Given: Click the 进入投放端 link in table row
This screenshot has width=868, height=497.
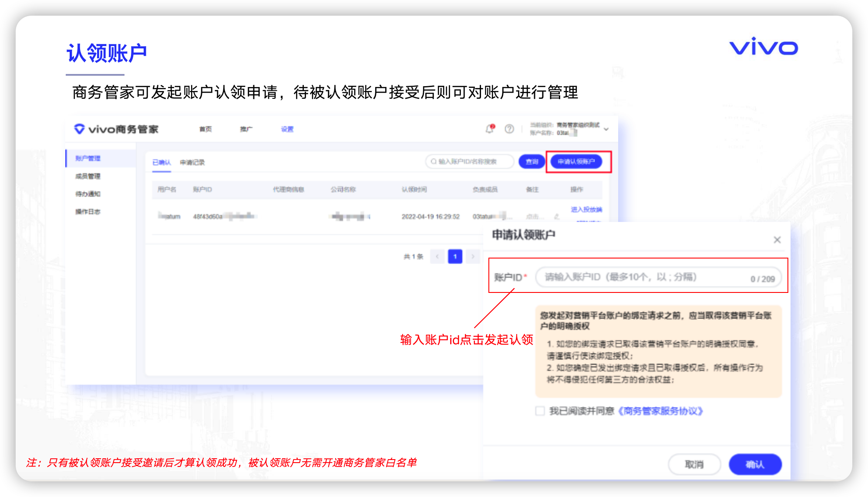Looking at the screenshot, I should [x=586, y=210].
